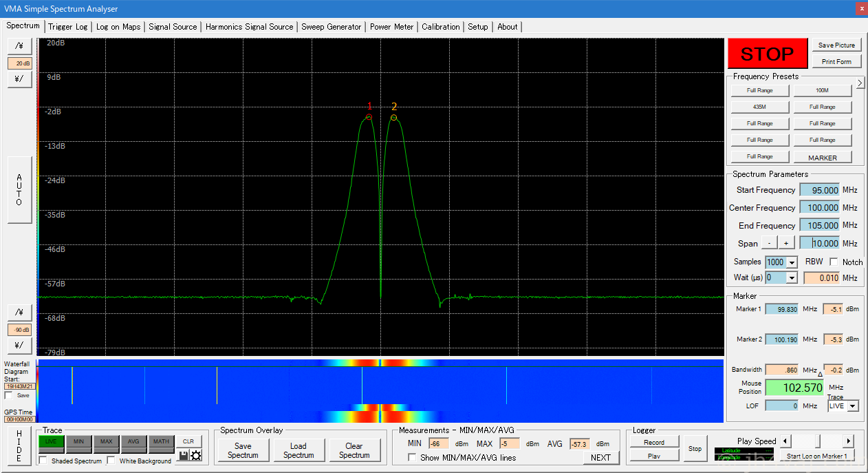868x473 pixels.
Task: Open the About tab
Action: 508,27
